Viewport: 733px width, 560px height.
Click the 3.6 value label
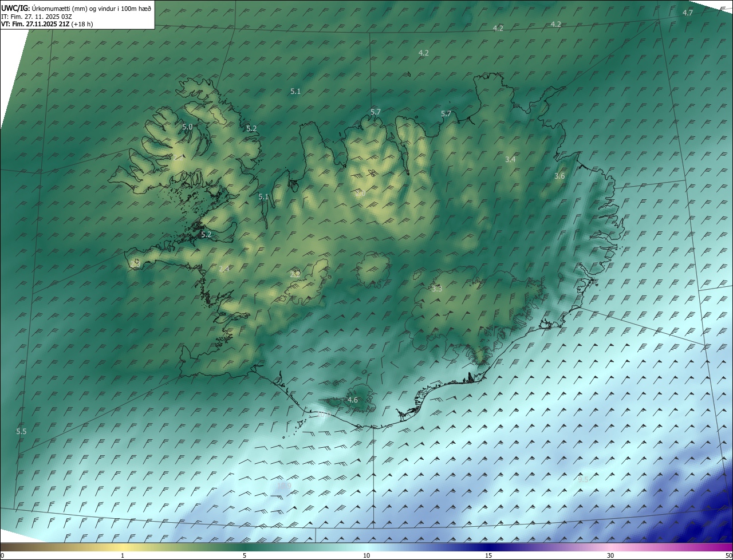559,176
